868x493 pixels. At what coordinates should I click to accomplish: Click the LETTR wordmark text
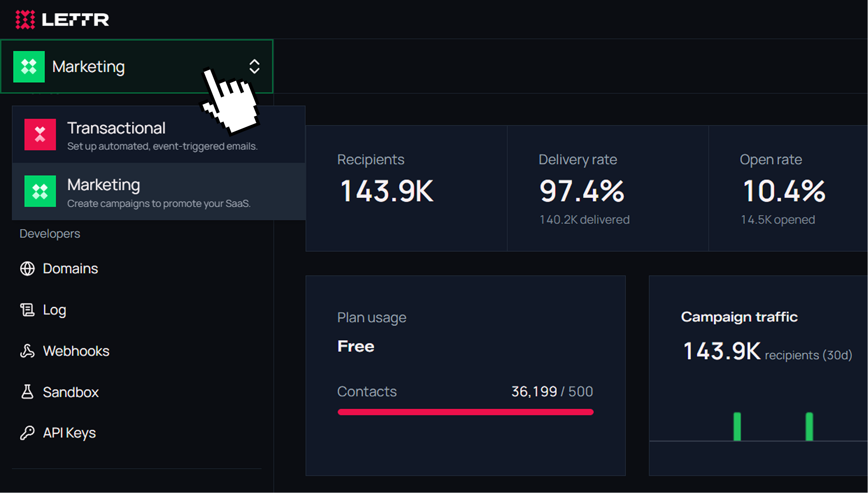[76, 20]
